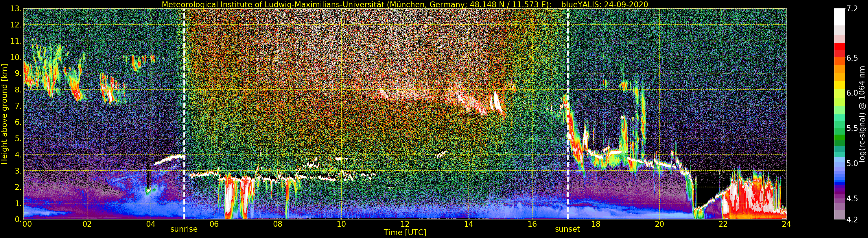Click time tick label '08'
The width and height of the screenshot is (868, 238).
278,224
